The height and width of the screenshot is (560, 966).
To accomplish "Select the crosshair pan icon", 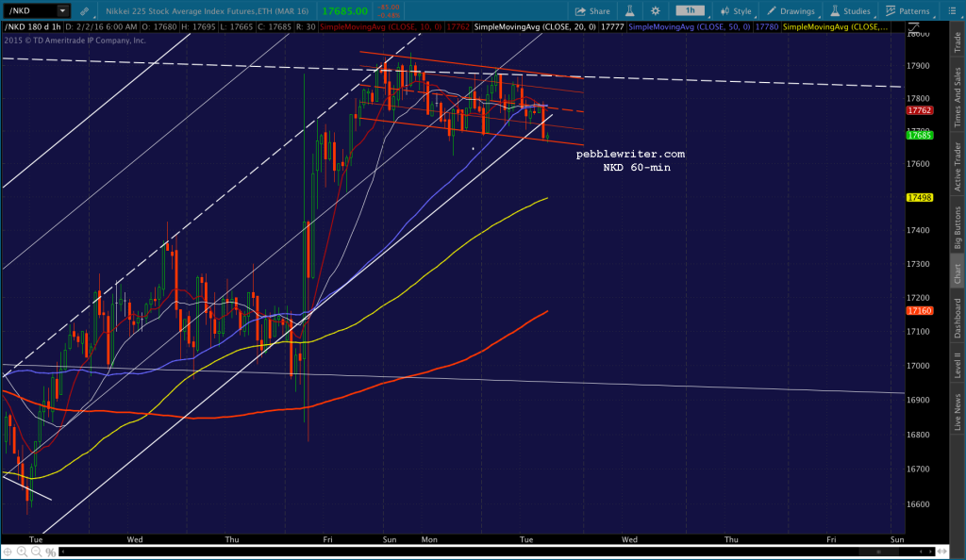I will tap(8, 552).
